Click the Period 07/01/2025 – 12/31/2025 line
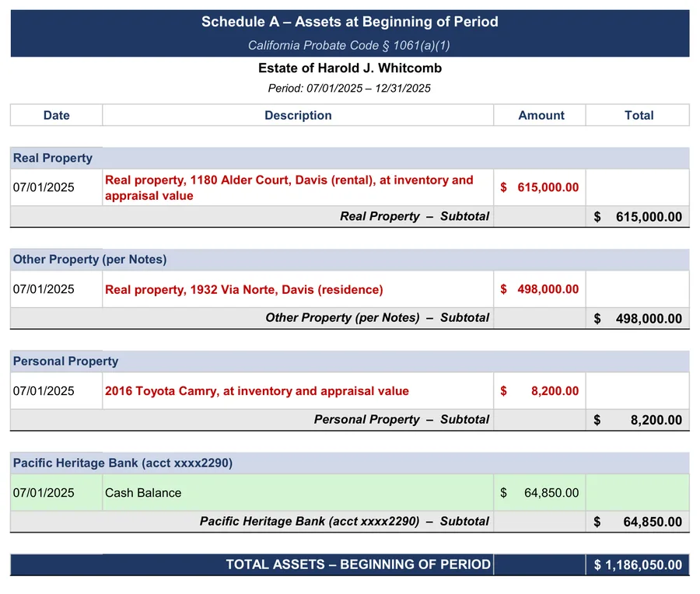 349,89
